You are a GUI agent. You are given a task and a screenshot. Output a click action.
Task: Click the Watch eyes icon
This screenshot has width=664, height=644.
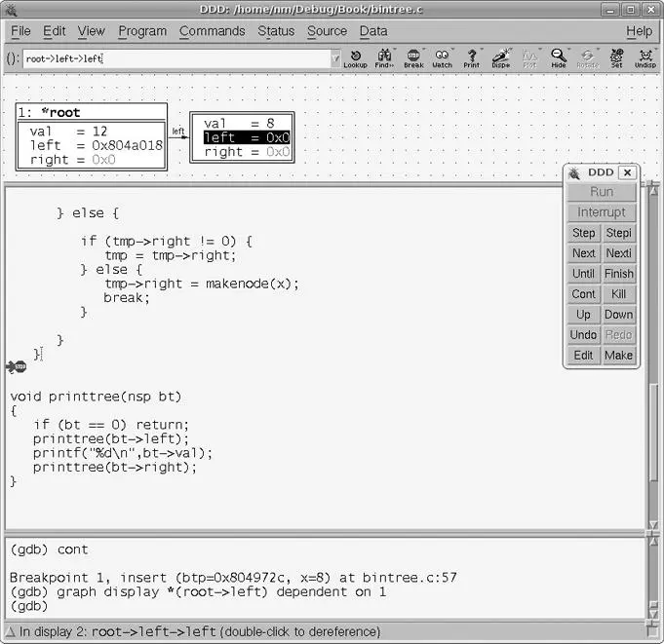pyautogui.click(x=442, y=58)
